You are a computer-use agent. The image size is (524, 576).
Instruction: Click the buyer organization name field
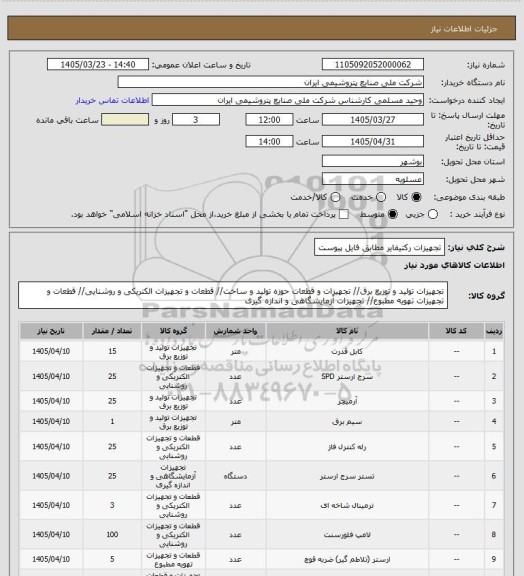(x=270, y=82)
